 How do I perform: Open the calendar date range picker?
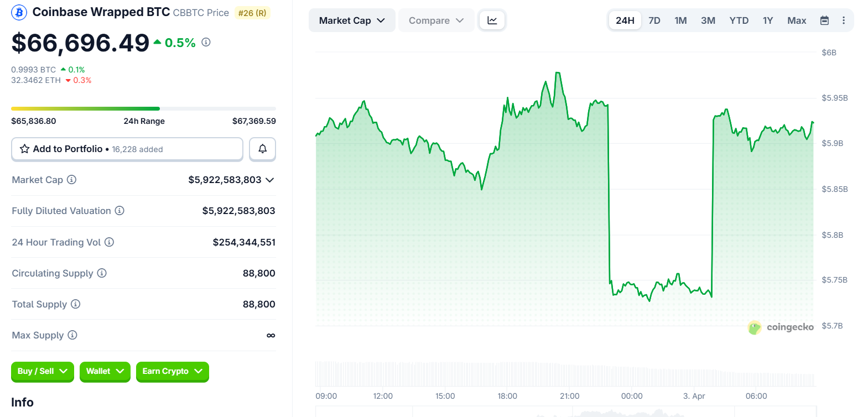pyautogui.click(x=824, y=20)
